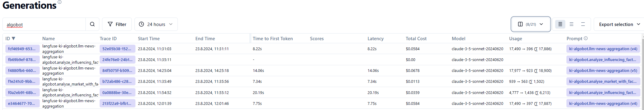
Task: Expand the Export selection dropdown
Action: click(x=619, y=24)
